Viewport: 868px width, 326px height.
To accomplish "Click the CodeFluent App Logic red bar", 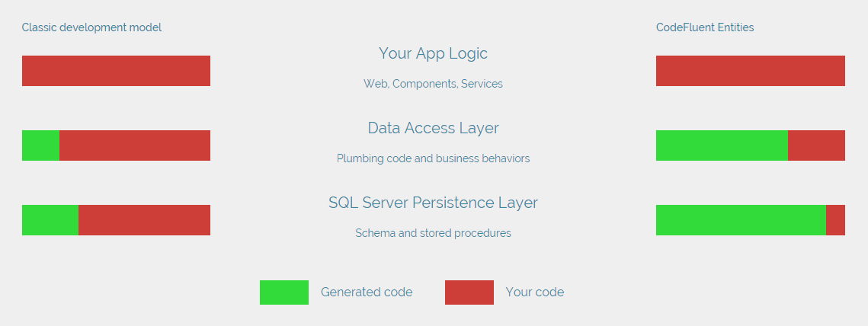I will tap(751, 71).
